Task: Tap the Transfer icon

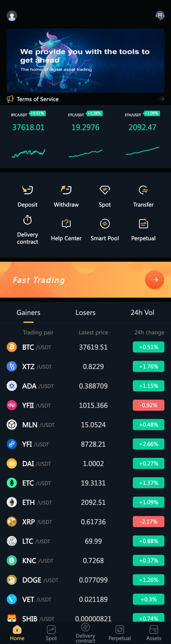Action: click(143, 190)
